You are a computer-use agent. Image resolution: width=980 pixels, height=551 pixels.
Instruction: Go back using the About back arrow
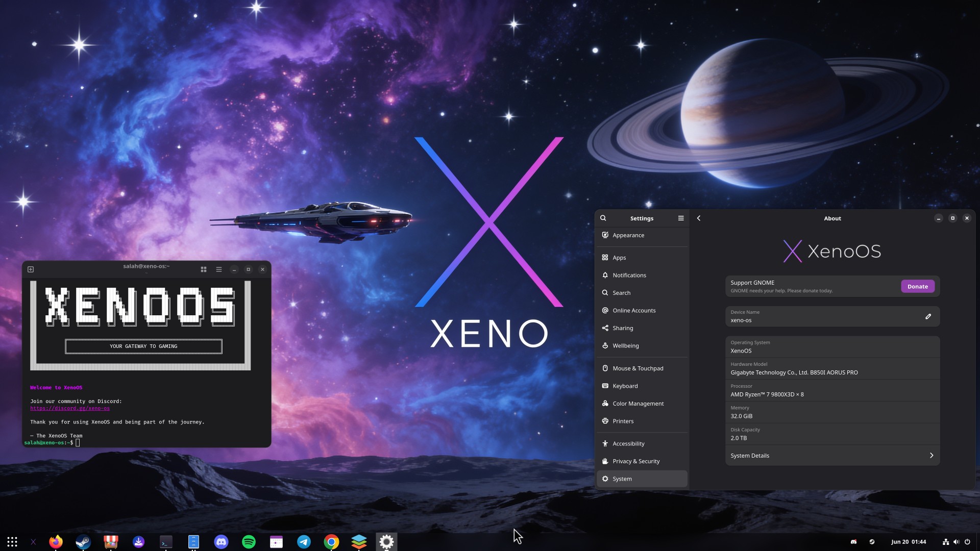[x=699, y=218]
